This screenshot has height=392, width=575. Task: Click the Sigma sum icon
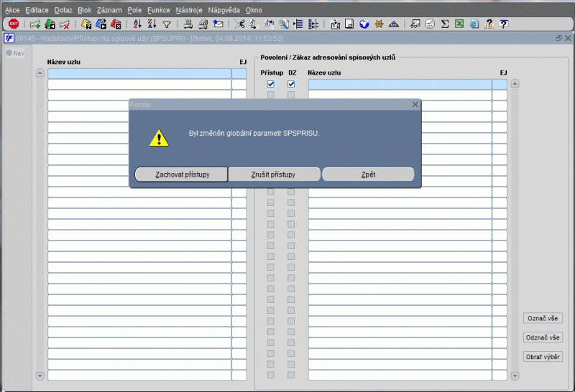(445, 24)
